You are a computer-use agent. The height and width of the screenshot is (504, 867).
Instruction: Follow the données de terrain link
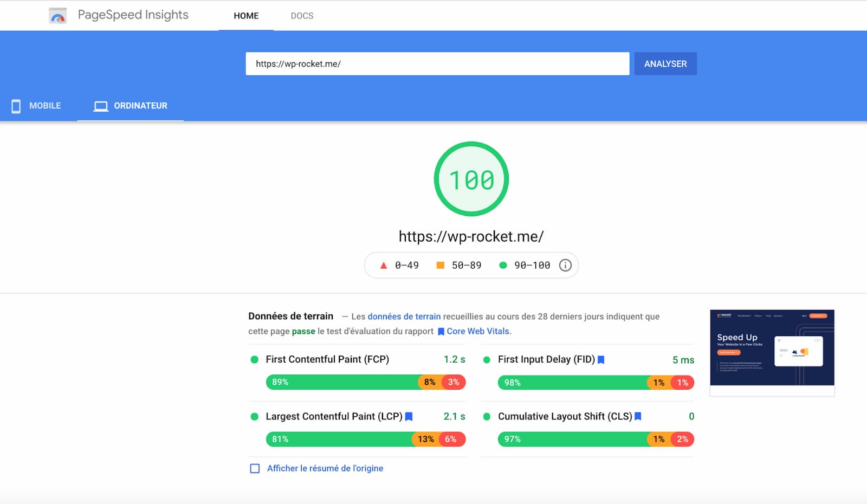point(404,316)
